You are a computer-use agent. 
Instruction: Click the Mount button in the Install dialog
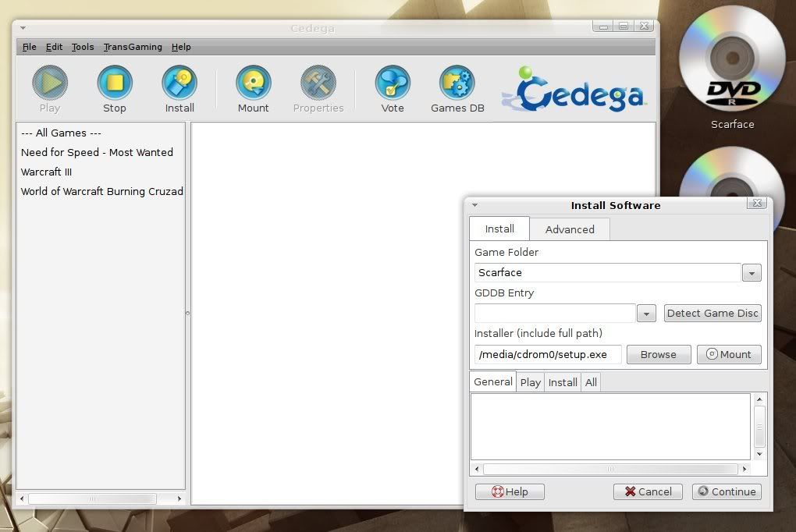pos(729,354)
